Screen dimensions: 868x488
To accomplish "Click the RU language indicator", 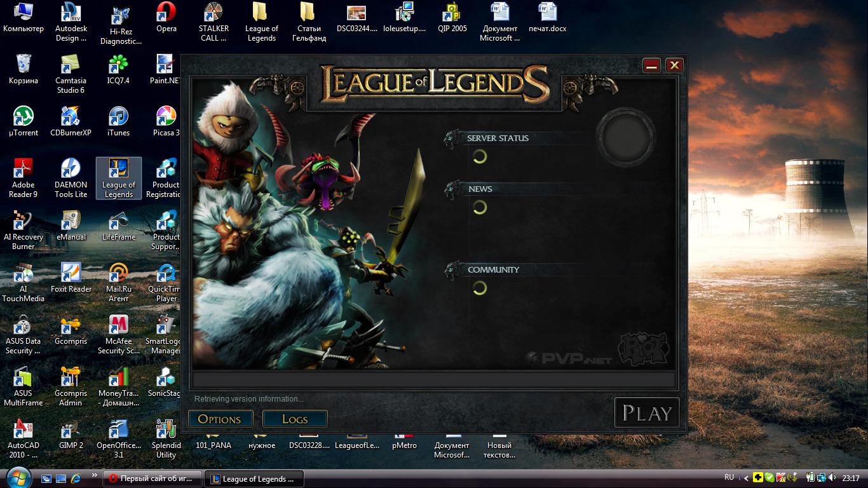I will [x=729, y=477].
